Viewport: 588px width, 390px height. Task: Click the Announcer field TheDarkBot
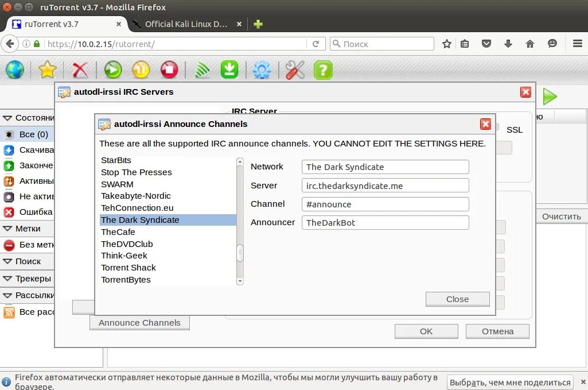click(x=385, y=223)
